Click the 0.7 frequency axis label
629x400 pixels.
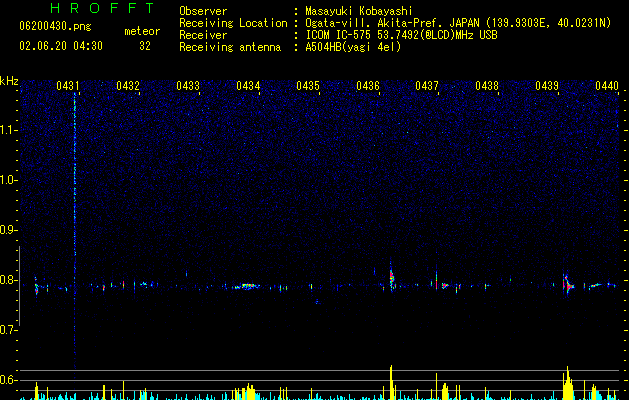(9, 330)
